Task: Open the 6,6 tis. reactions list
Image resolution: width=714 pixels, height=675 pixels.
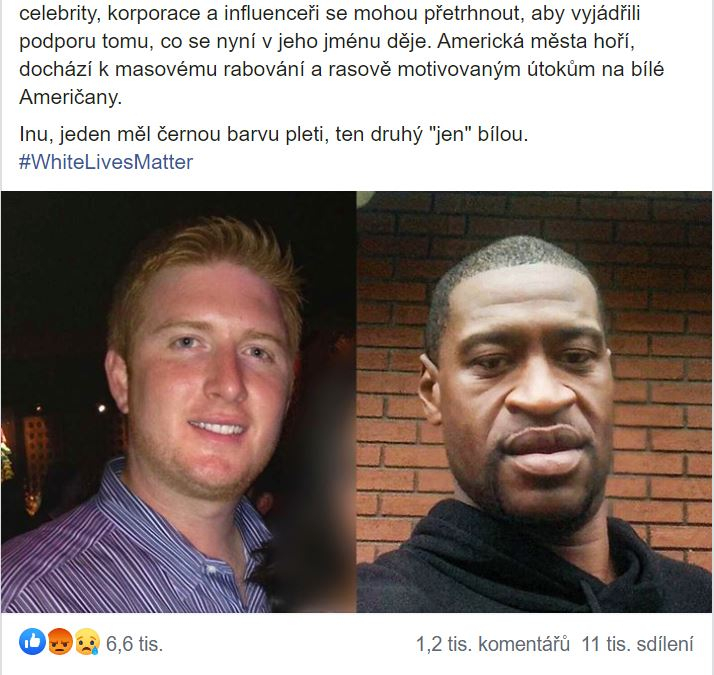Action: 134,644
